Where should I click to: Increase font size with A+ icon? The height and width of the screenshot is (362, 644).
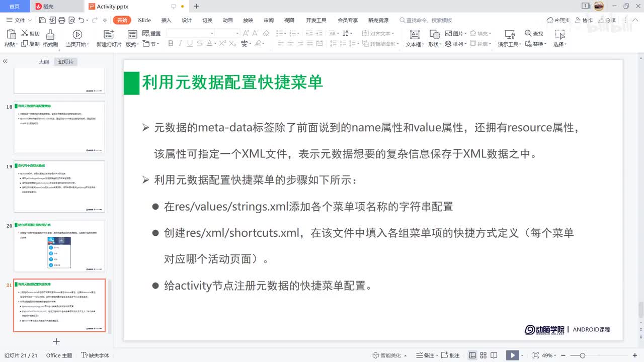[x=246, y=33]
